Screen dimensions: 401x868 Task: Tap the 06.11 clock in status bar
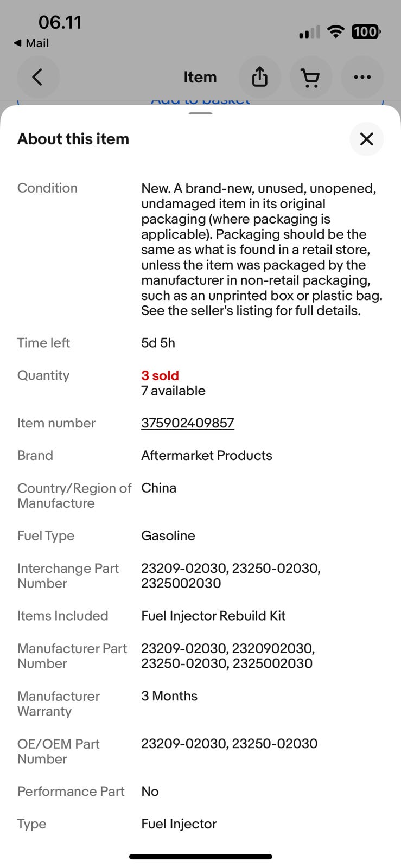(x=60, y=22)
